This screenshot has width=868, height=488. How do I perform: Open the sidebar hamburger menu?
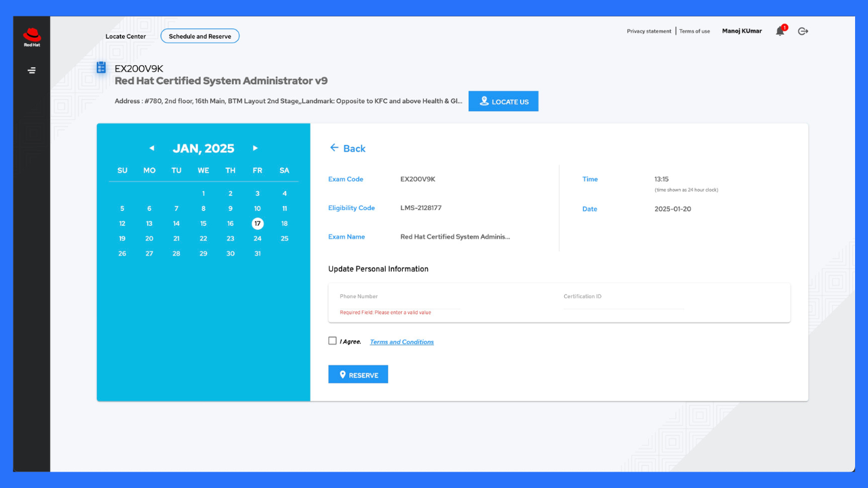32,70
